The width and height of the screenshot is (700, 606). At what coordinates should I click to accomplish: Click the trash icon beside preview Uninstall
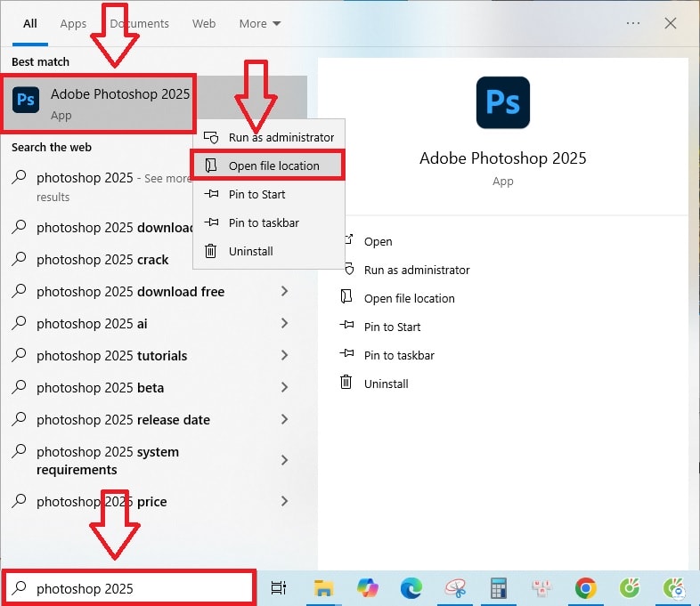pos(346,382)
